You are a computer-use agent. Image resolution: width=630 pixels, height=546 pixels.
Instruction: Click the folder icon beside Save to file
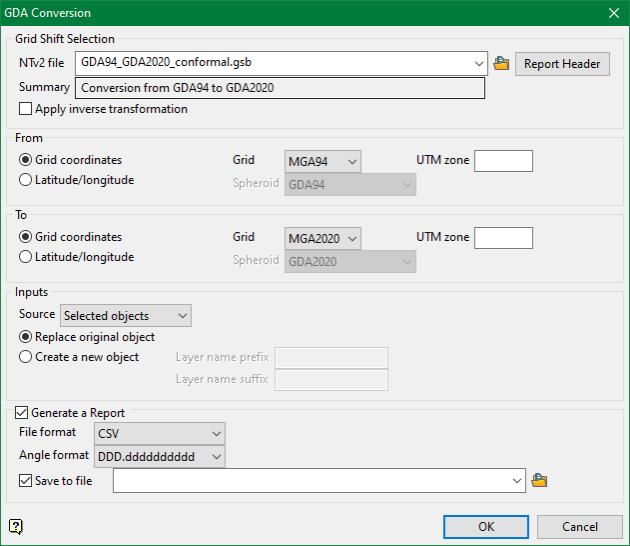pos(539,480)
